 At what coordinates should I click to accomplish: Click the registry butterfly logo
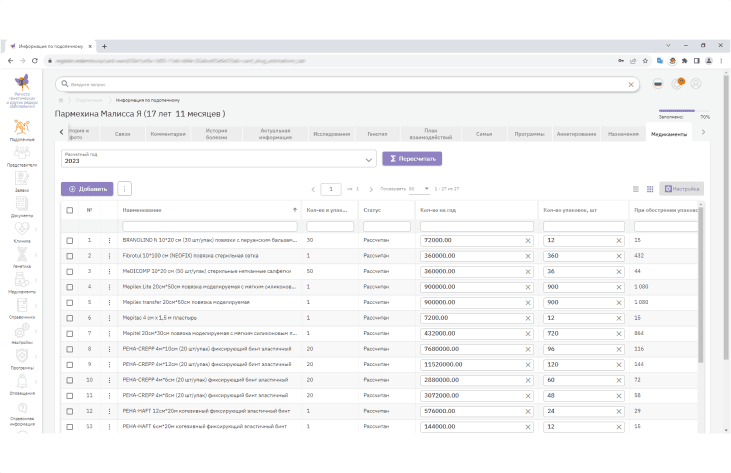(22, 83)
